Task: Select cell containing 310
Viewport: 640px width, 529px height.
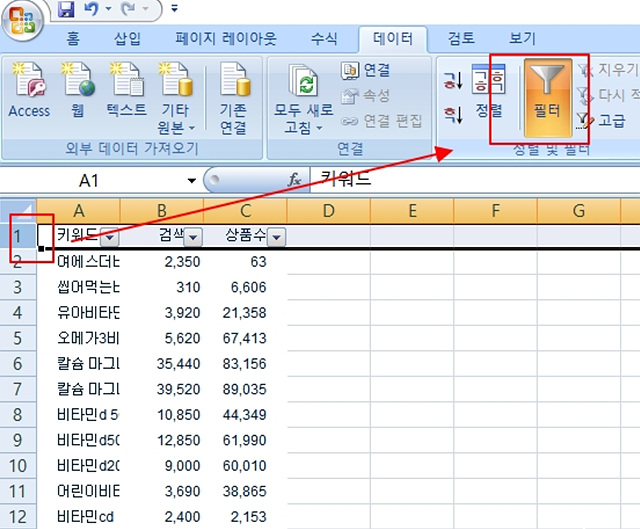Action: pos(162,287)
